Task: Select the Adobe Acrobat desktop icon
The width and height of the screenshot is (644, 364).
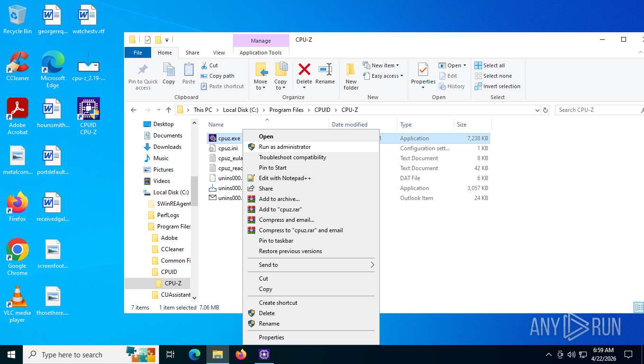Action: (18, 117)
